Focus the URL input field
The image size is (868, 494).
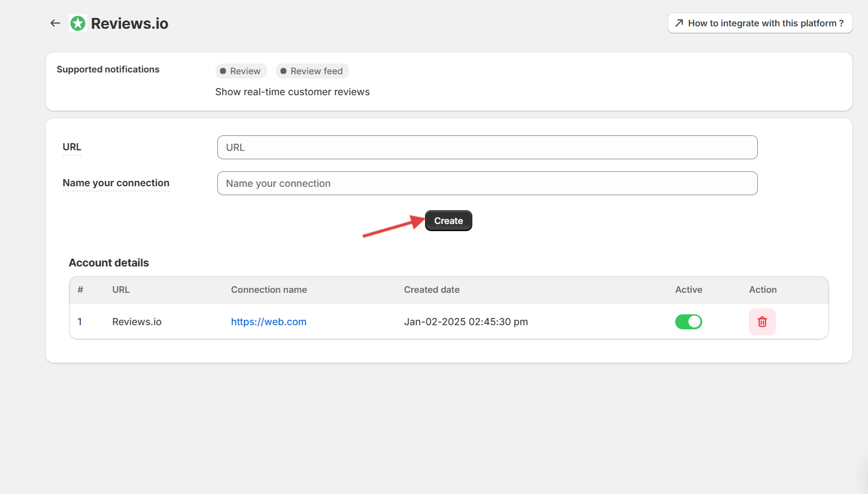487,147
